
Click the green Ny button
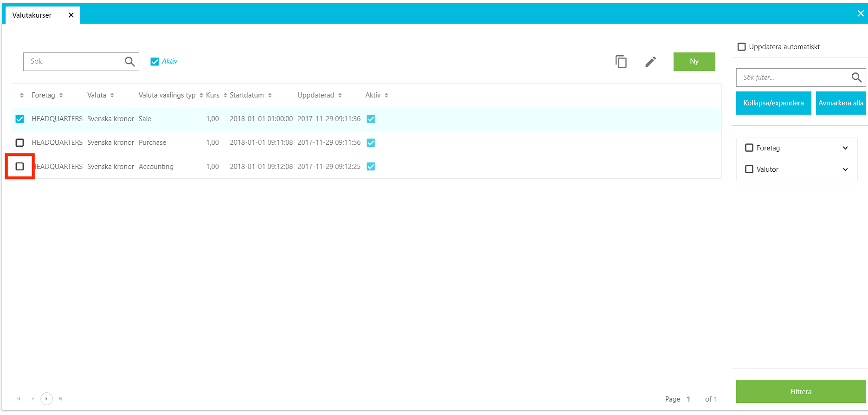[694, 61]
